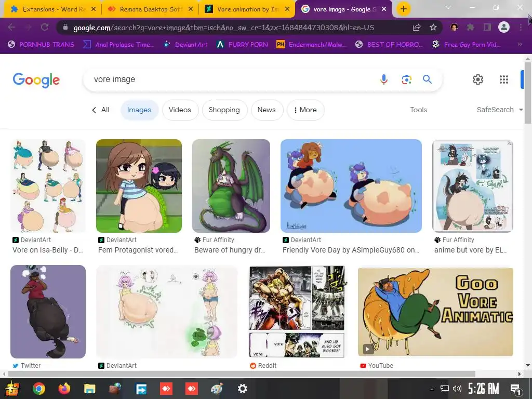Open new tab with plus button

click(403, 9)
